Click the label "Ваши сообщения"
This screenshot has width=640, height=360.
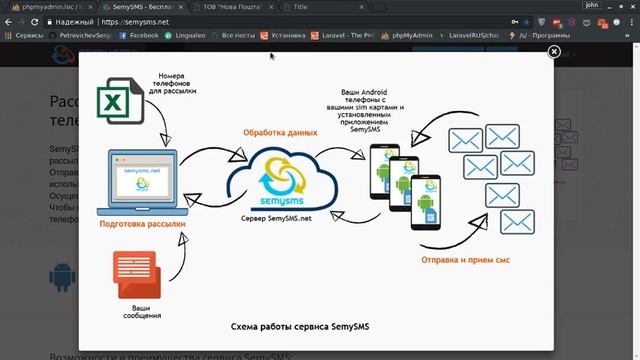142,312
